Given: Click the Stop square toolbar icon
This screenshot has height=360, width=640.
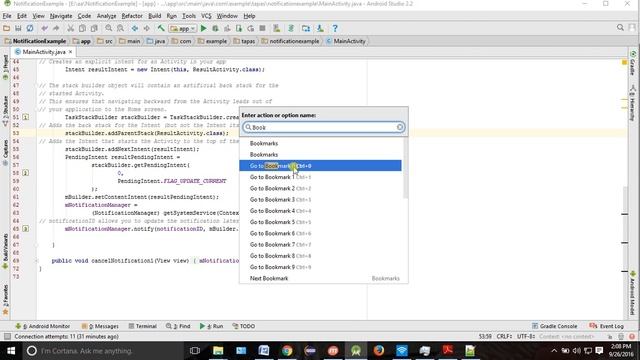Looking at the screenshot, I should (x=262, y=28).
